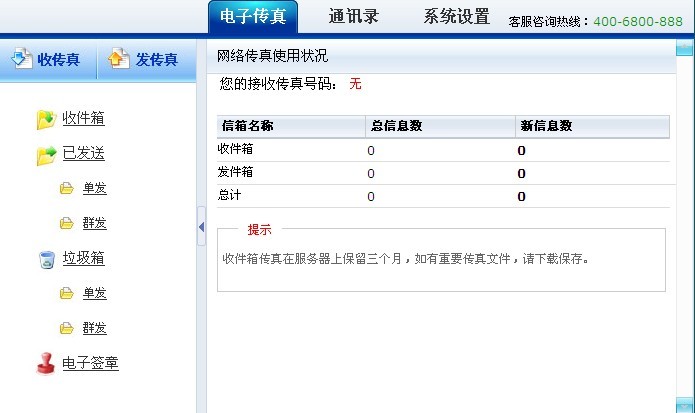This screenshot has height=413, width=695.
Task: Collapse the sidebar with the splitter arrow
Action: [x=201, y=227]
